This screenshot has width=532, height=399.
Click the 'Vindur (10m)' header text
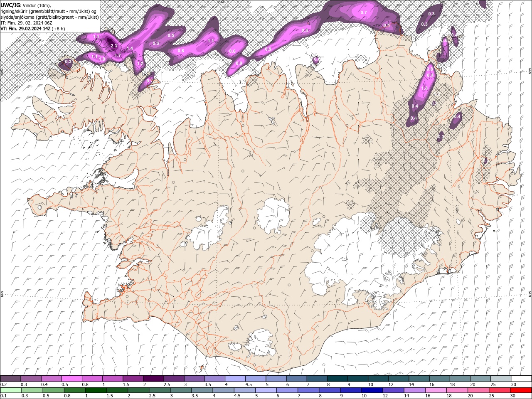click(36, 5)
